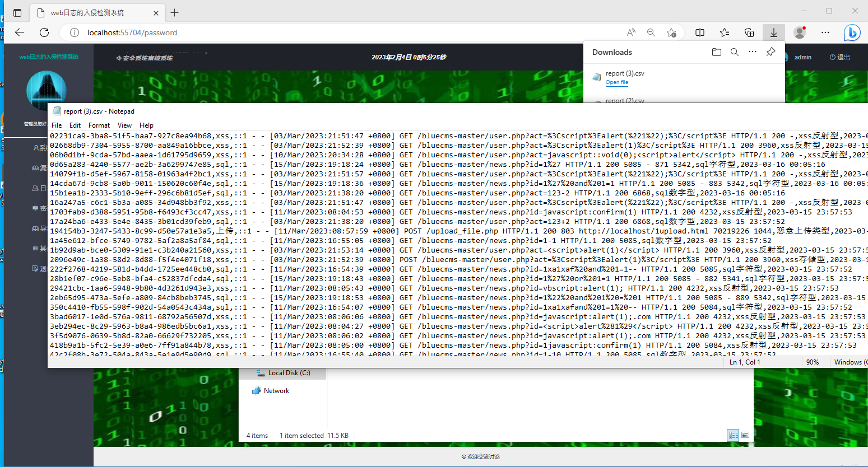Click the address bar URL localhost:55704/password
This screenshot has width=868, height=467.
point(132,32)
